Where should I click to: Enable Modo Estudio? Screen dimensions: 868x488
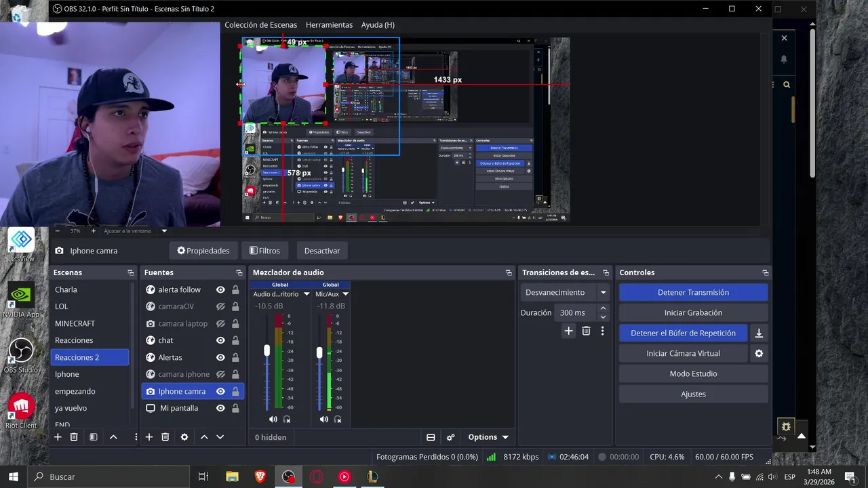(x=693, y=373)
